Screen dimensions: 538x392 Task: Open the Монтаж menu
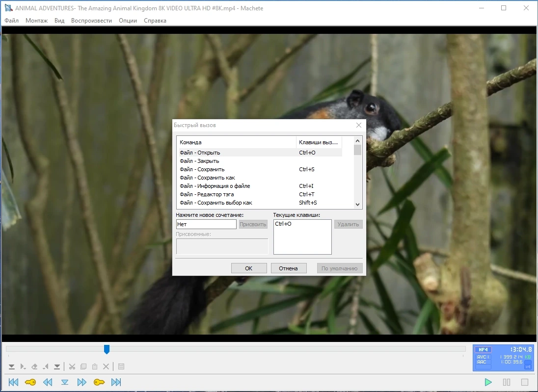(36, 21)
